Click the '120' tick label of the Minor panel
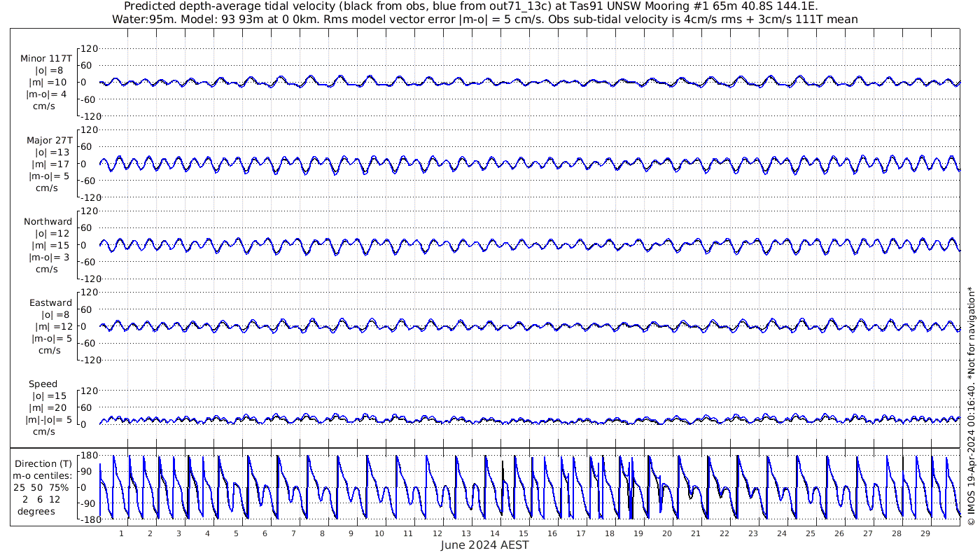 pos(90,49)
